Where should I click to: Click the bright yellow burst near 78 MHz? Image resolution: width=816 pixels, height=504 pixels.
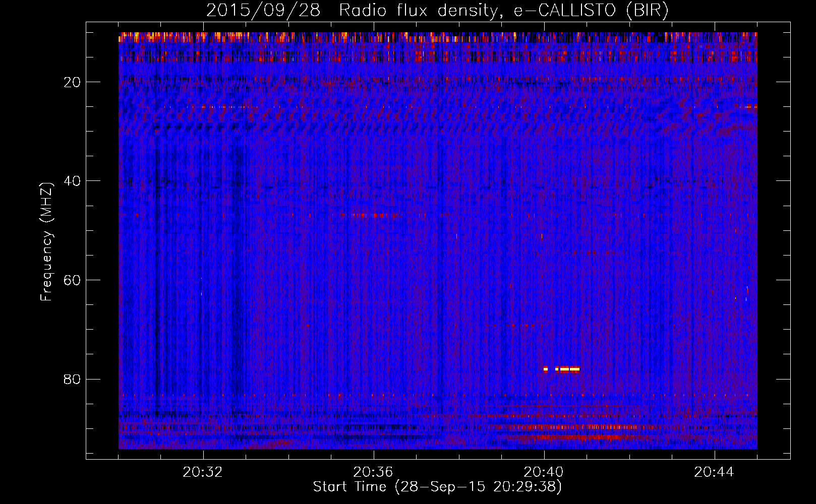pyautogui.click(x=561, y=369)
